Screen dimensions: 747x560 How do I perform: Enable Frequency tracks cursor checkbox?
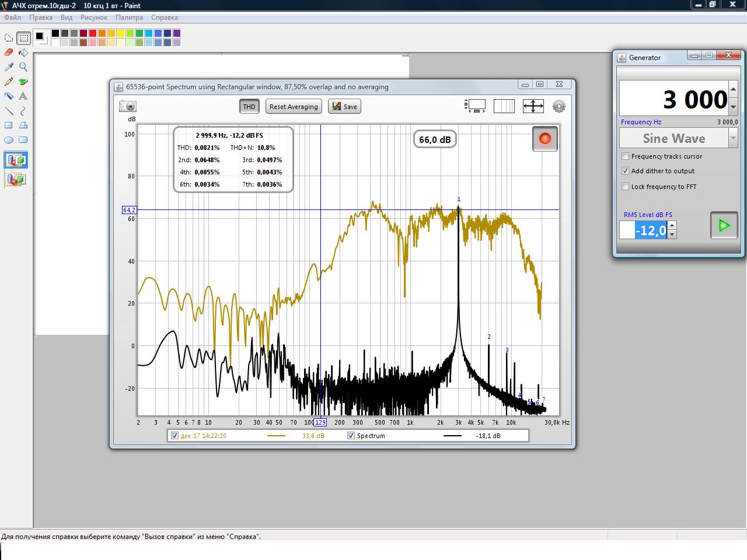626,156
